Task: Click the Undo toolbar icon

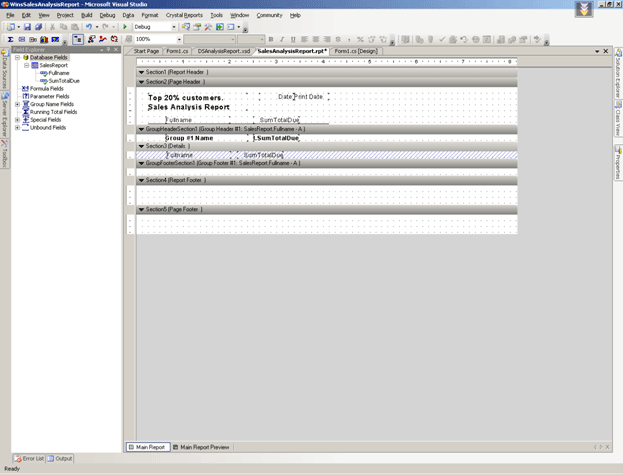Action: coord(89,27)
